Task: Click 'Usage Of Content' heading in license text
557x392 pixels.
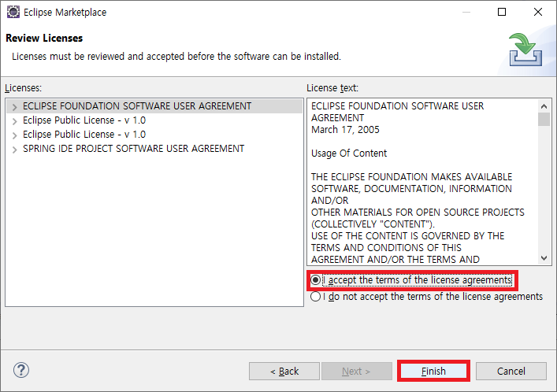Action: (349, 153)
